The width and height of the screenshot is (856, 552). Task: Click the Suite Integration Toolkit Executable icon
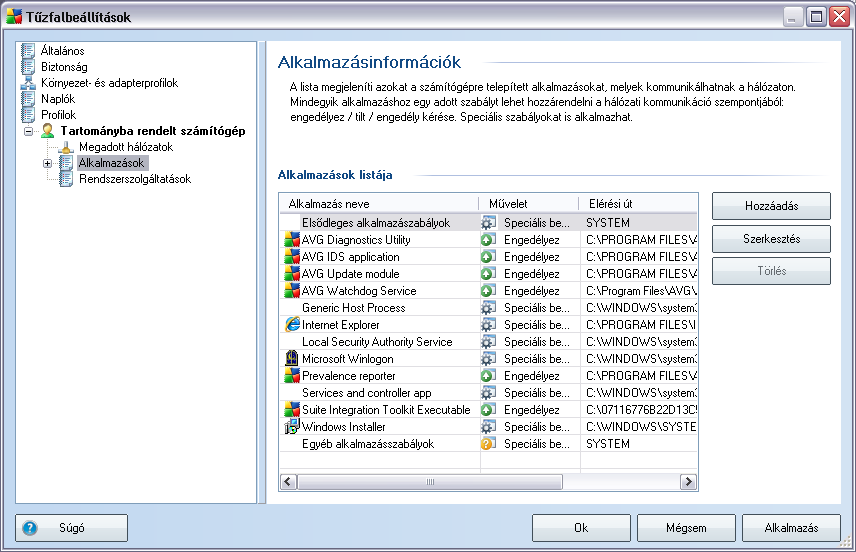click(x=292, y=409)
